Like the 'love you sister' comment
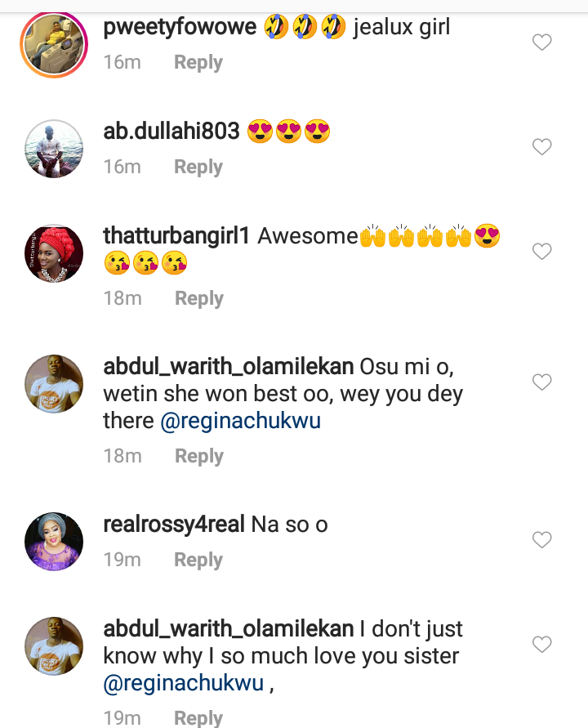The image size is (588, 728). (x=542, y=645)
